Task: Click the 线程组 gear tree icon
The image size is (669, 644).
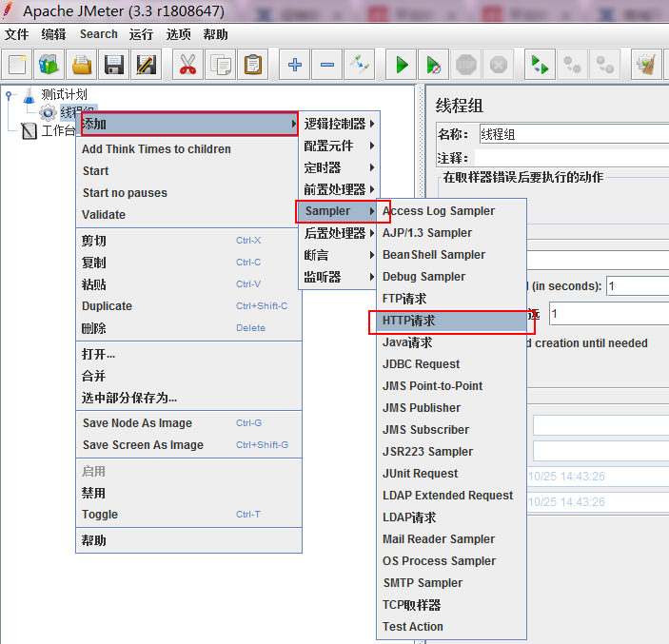Action: [48, 112]
